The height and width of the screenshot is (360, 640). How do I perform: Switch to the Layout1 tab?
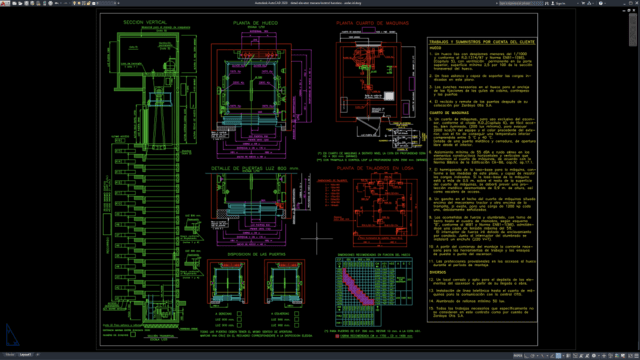[25, 355]
